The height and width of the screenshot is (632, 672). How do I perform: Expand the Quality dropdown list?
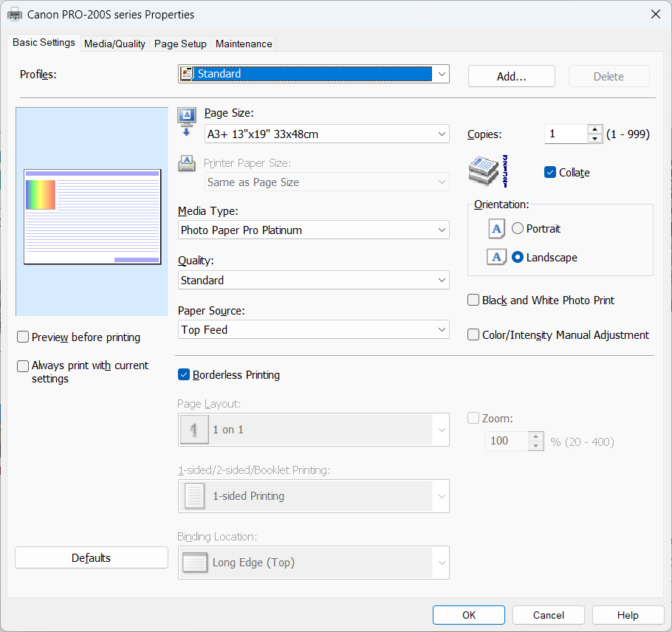click(x=314, y=281)
